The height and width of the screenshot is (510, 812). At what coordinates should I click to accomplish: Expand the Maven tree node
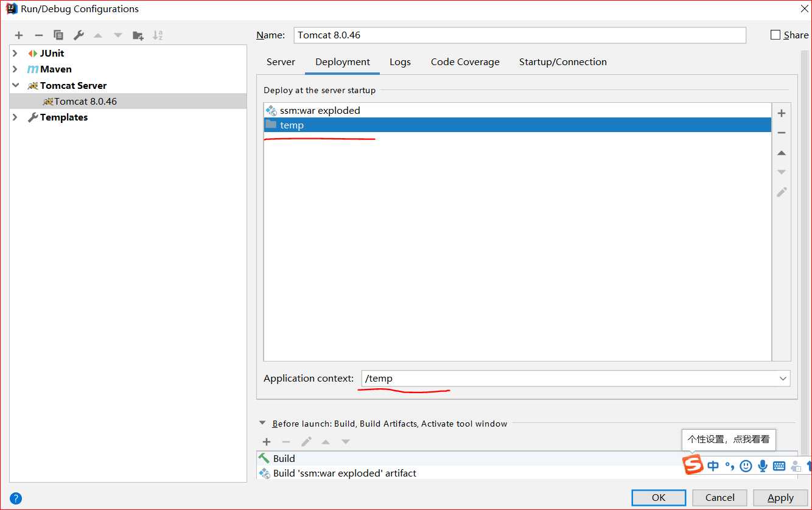coord(15,69)
